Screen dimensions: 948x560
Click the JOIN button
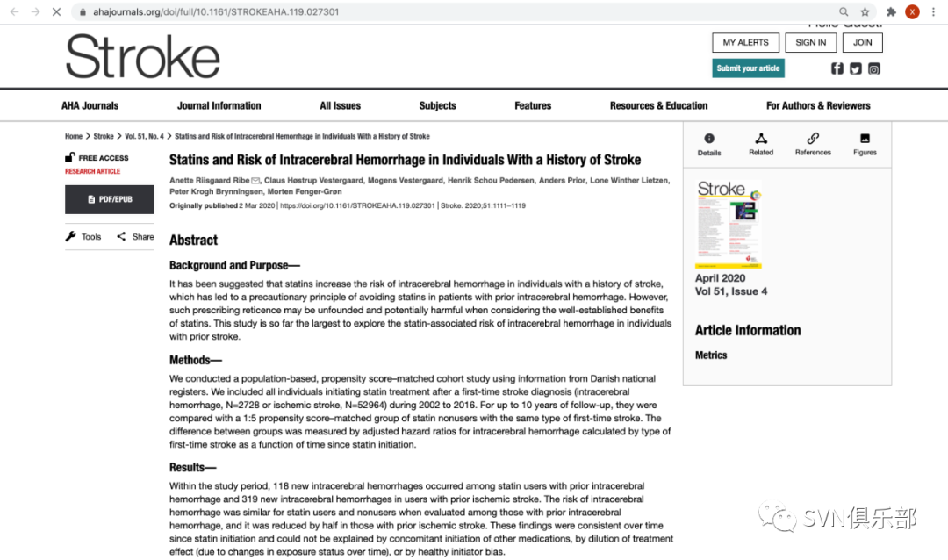[x=862, y=42]
